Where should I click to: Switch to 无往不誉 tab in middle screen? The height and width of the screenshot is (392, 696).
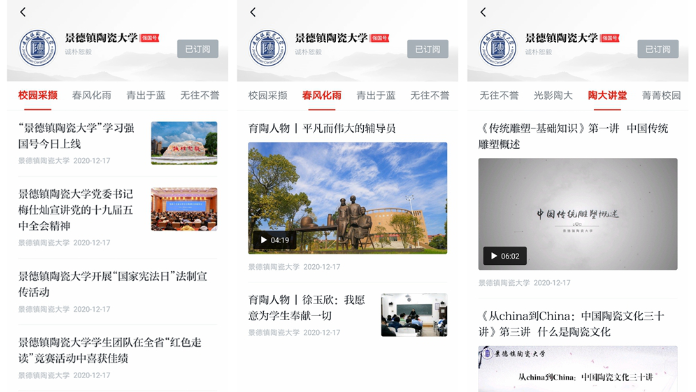(x=430, y=95)
